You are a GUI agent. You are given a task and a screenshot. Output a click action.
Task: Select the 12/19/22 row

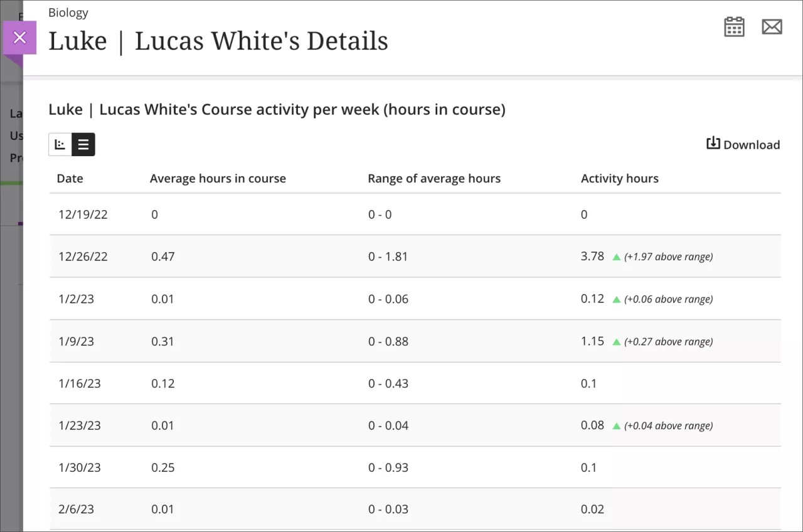click(83, 214)
